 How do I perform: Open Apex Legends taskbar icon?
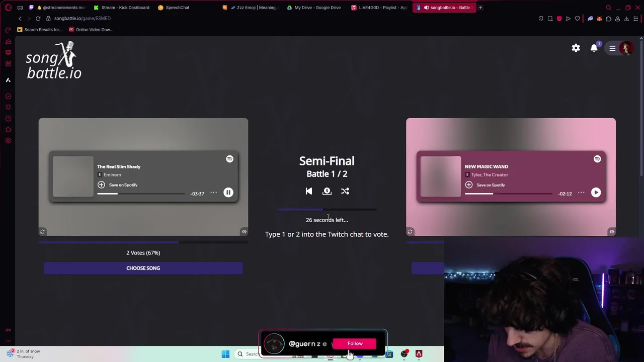pyautogui.click(x=419, y=354)
